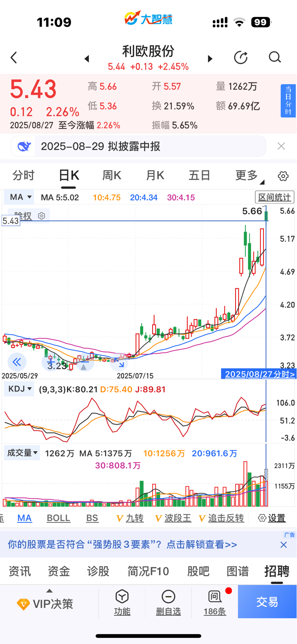297x644 pixels.
Task: Tap the 3.23 low price marker
Action: 57,366
